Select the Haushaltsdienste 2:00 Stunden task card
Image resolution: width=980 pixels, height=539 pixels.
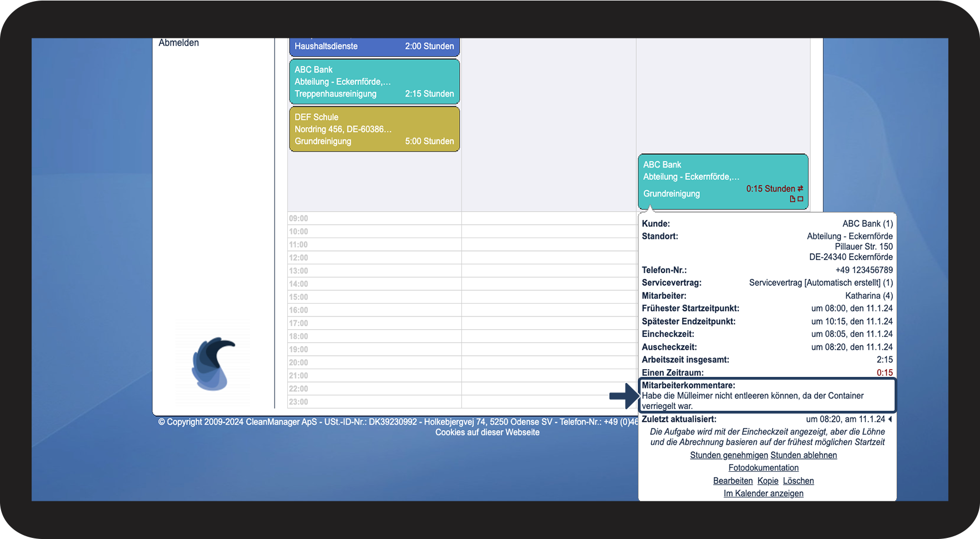[374, 47]
